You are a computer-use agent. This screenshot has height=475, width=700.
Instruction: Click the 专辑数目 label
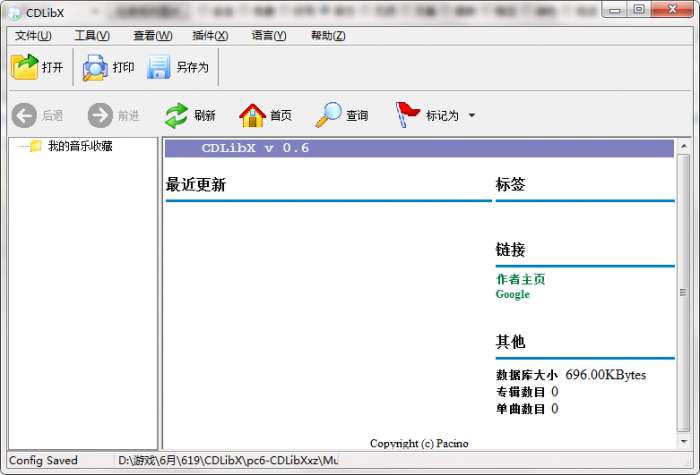pyautogui.click(x=521, y=392)
